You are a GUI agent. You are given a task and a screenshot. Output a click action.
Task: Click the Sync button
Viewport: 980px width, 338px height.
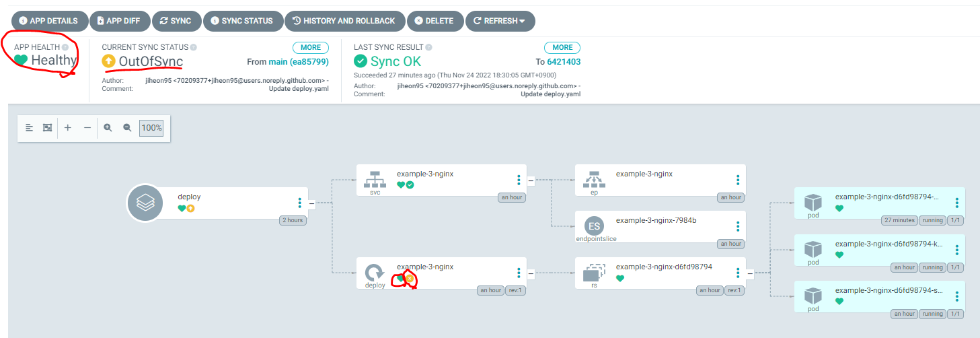[176, 21]
